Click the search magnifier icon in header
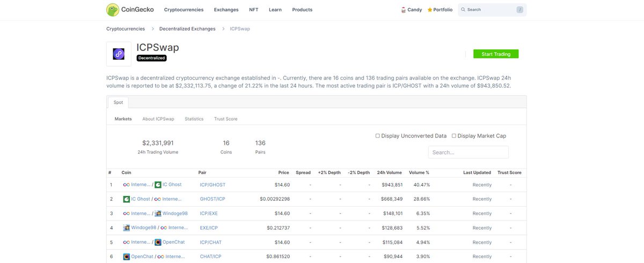644x263 pixels. (x=463, y=10)
